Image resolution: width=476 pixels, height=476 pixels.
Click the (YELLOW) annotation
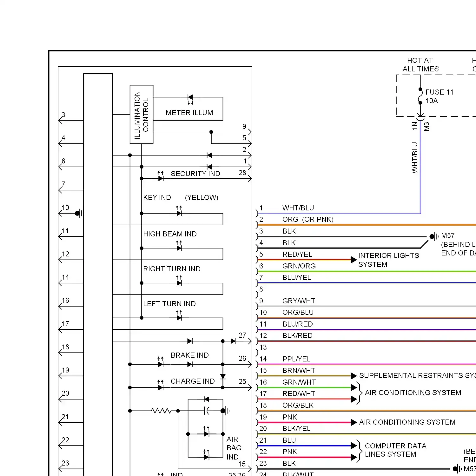pos(202,197)
